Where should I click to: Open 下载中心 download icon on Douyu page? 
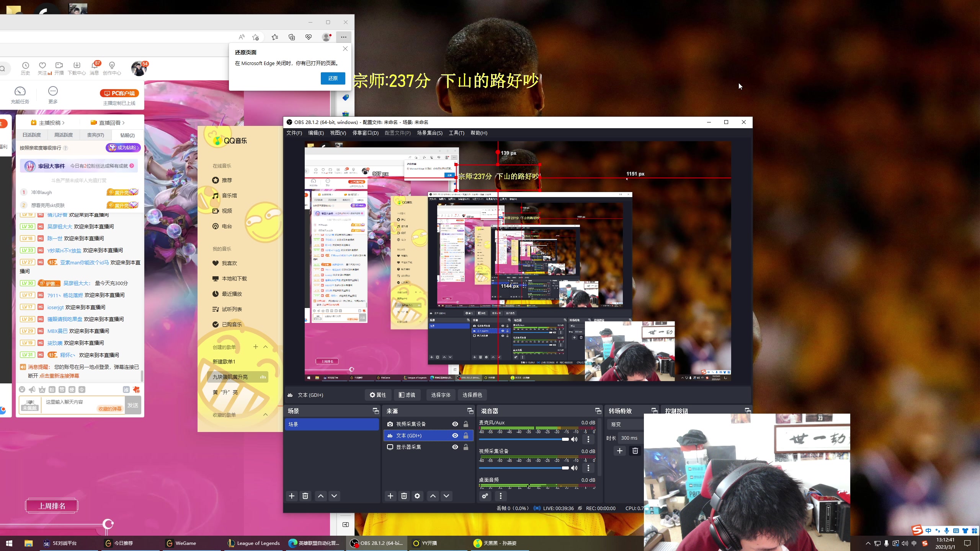click(77, 68)
